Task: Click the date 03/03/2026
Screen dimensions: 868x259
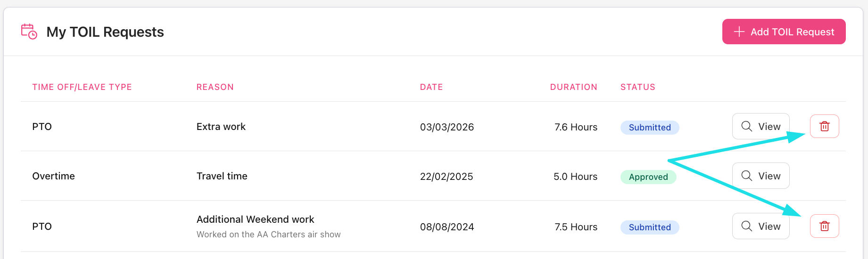Action: (447, 127)
